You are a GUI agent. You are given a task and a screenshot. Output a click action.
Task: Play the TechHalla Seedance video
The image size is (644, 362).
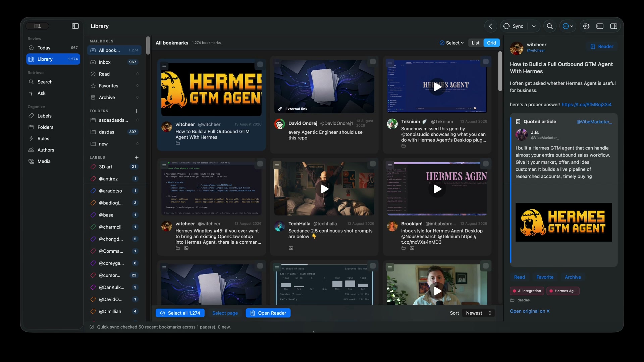[324, 189]
